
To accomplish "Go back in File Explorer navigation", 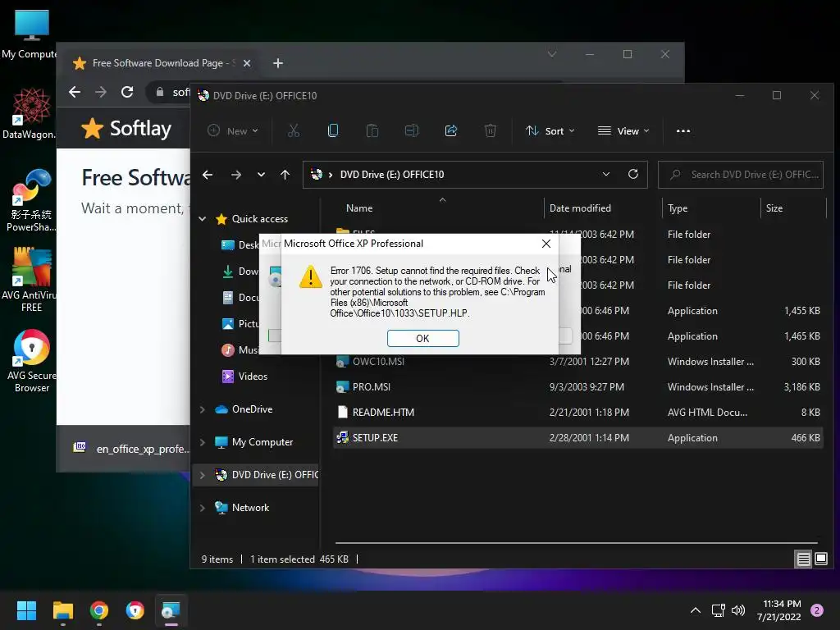I will pos(208,175).
